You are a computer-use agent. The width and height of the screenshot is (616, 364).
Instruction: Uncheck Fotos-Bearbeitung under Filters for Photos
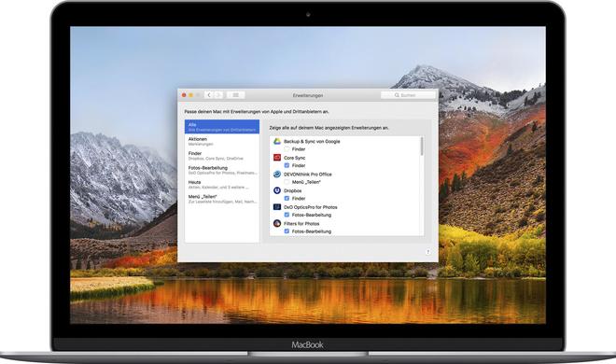coord(287,231)
